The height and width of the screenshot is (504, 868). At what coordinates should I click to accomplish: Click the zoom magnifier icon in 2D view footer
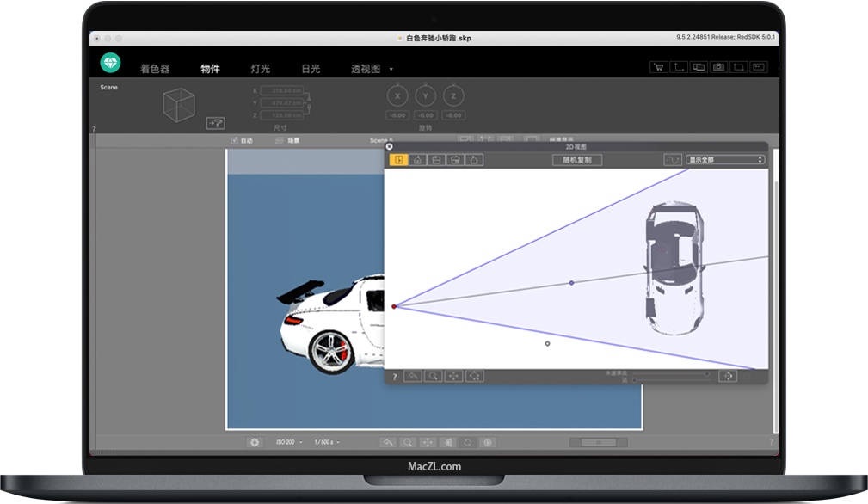click(433, 376)
